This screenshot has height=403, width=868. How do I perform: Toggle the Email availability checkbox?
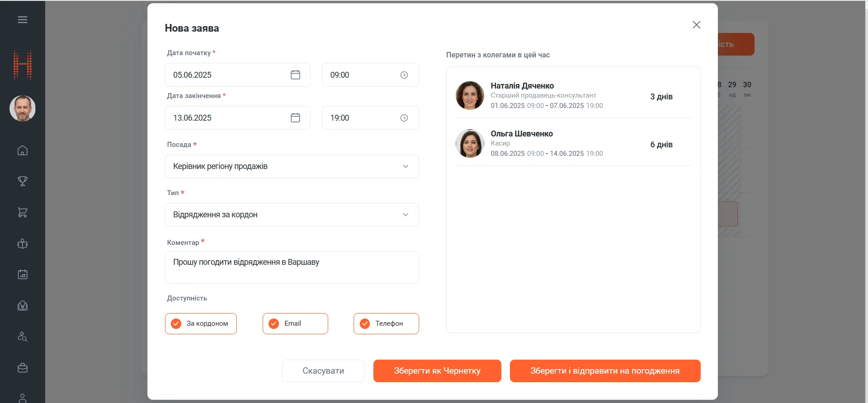[x=274, y=323]
